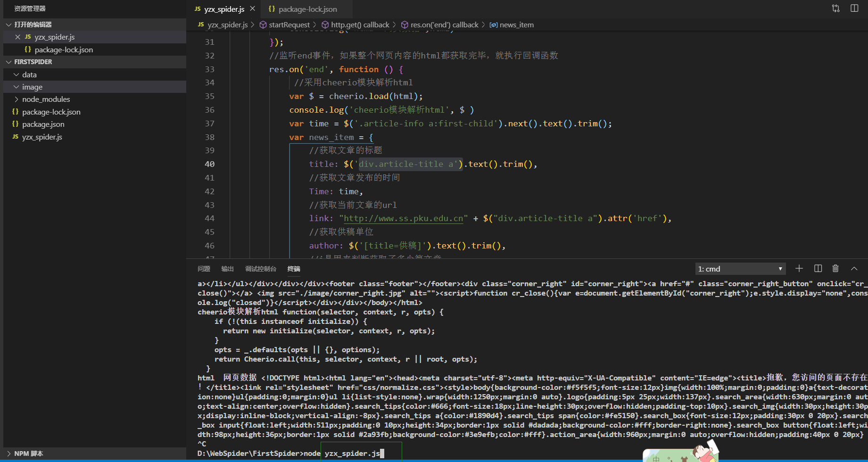
Task: Close yzx_spider.js in open editors list
Action: click(17, 37)
